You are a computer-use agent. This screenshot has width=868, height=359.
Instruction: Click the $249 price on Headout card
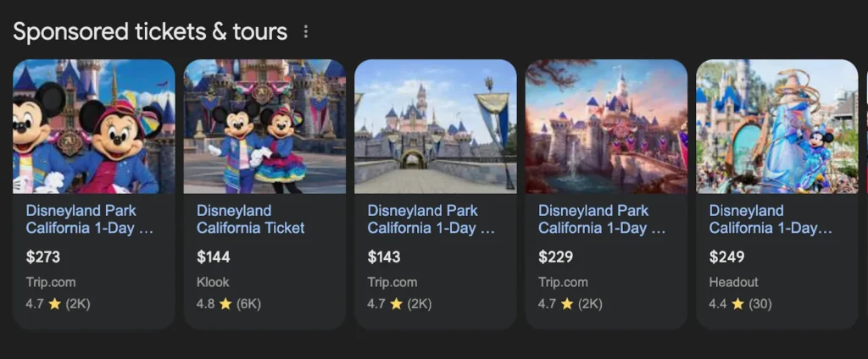pos(726,257)
